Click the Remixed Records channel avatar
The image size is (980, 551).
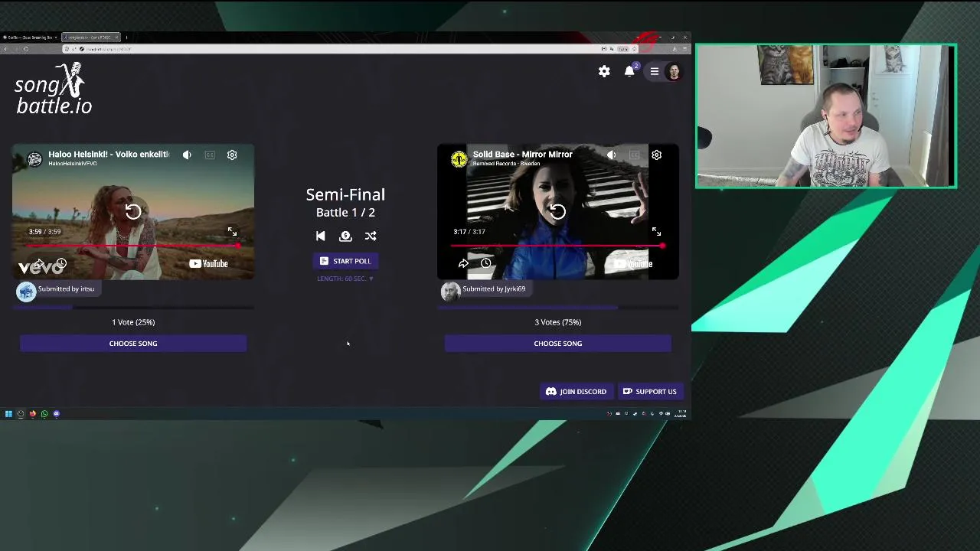(x=459, y=158)
